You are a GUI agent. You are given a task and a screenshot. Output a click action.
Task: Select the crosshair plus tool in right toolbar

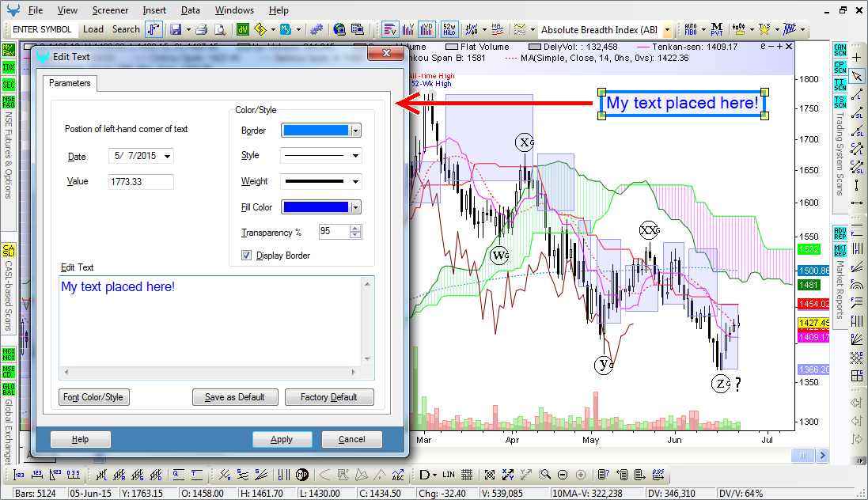tap(857, 58)
